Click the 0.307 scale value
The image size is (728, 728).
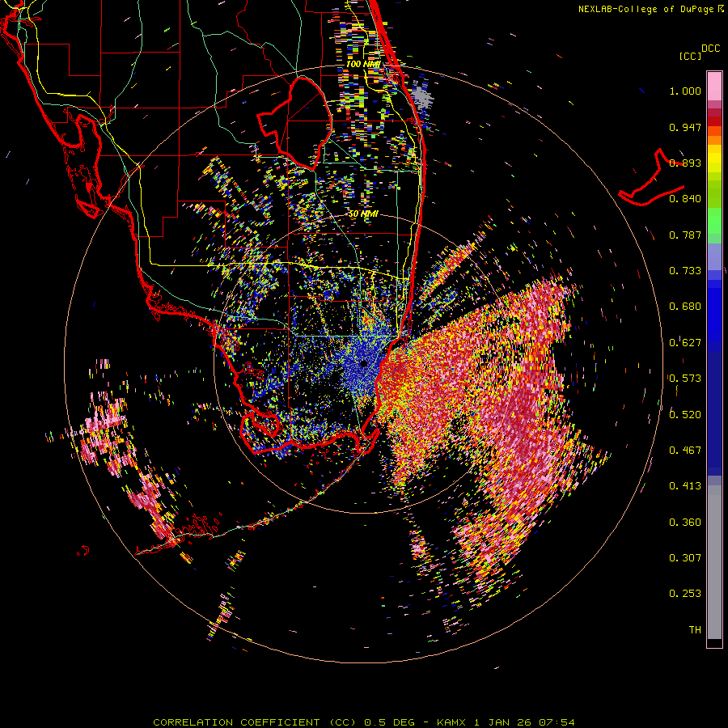click(x=685, y=557)
